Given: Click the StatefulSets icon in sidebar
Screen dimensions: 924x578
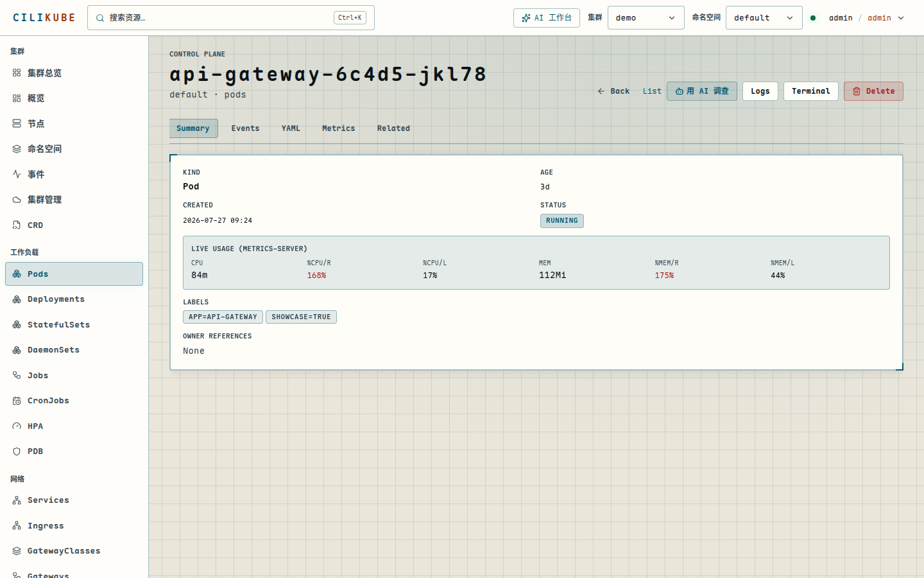Looking at the screenshot, I should point(17,325).
